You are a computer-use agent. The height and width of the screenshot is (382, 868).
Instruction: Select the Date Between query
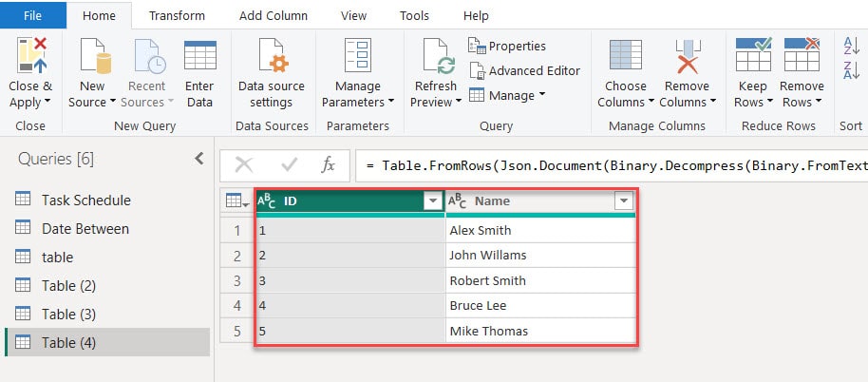107,229
